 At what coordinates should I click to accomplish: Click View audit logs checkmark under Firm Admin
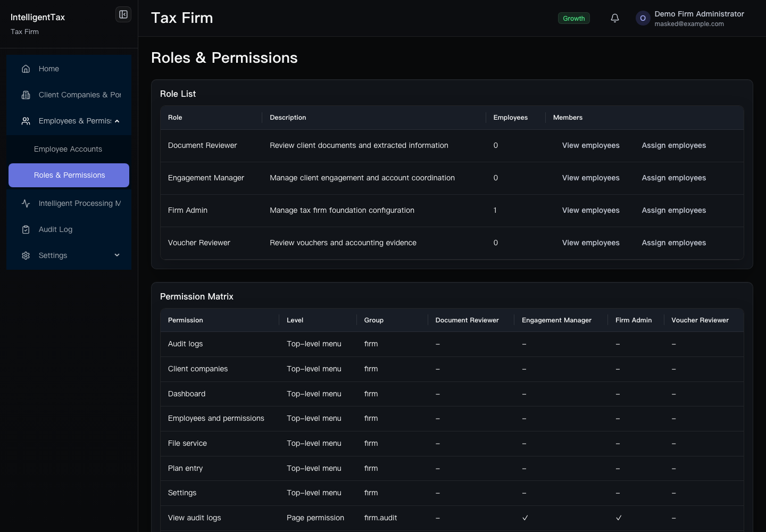[x=619, y=518]
